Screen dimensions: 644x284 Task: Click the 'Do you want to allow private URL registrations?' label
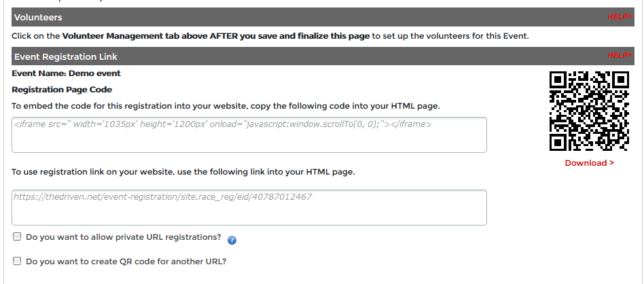[124, 238]
